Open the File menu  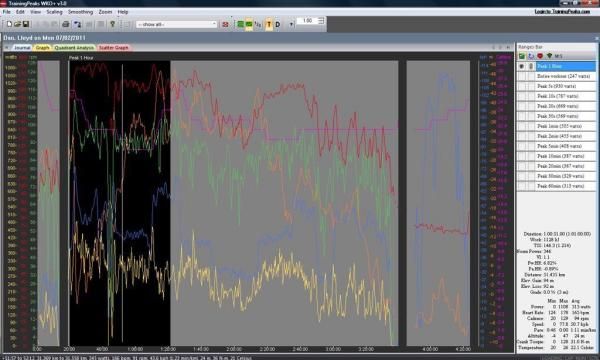coord(7,12)
